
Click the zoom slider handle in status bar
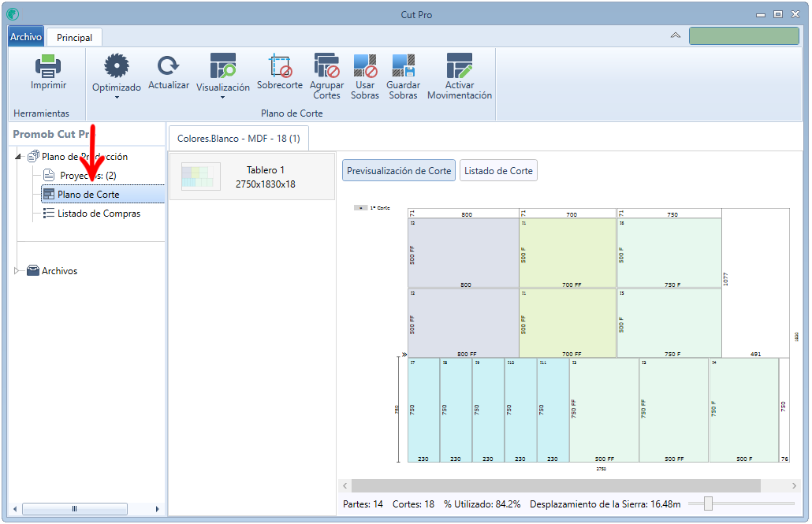pyautogui.click(x=708, y=504)
